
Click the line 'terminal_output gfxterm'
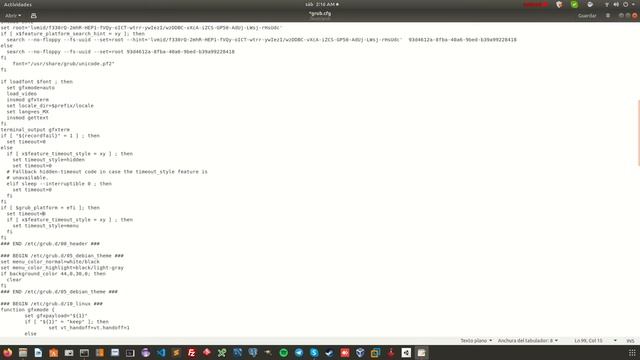(35, 129)
